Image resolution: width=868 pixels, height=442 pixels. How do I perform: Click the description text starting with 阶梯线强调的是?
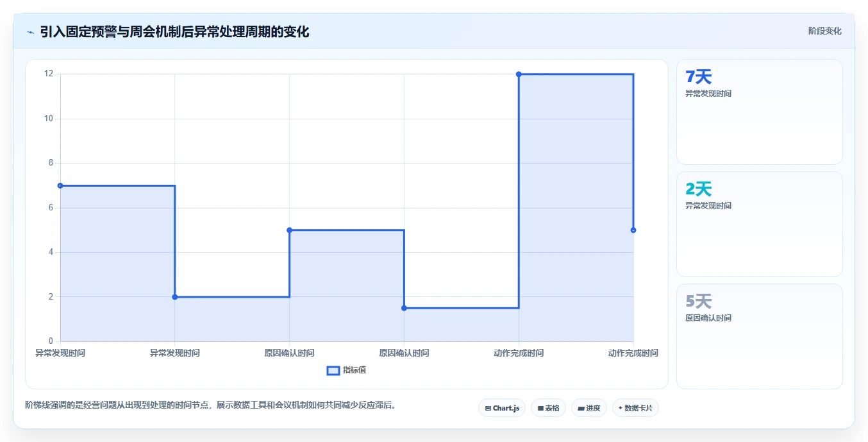tap(210, 405)
